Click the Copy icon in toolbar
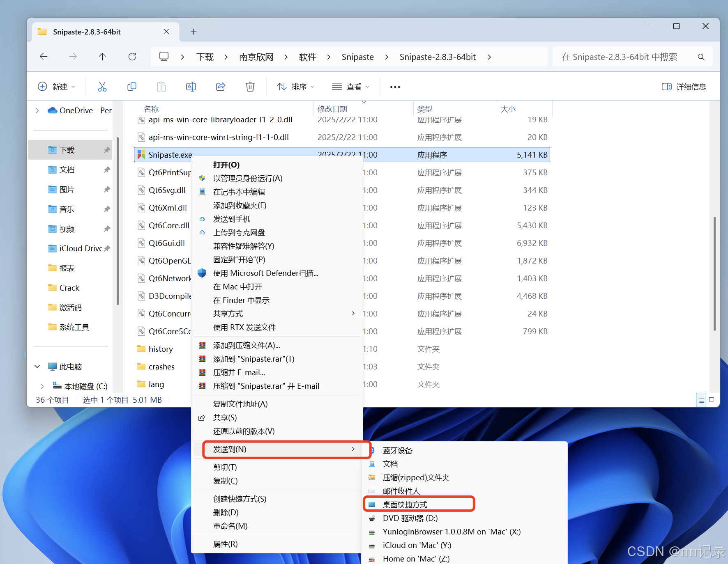The height and width of the screenshot is (564, 728). [x=131, y=87]
